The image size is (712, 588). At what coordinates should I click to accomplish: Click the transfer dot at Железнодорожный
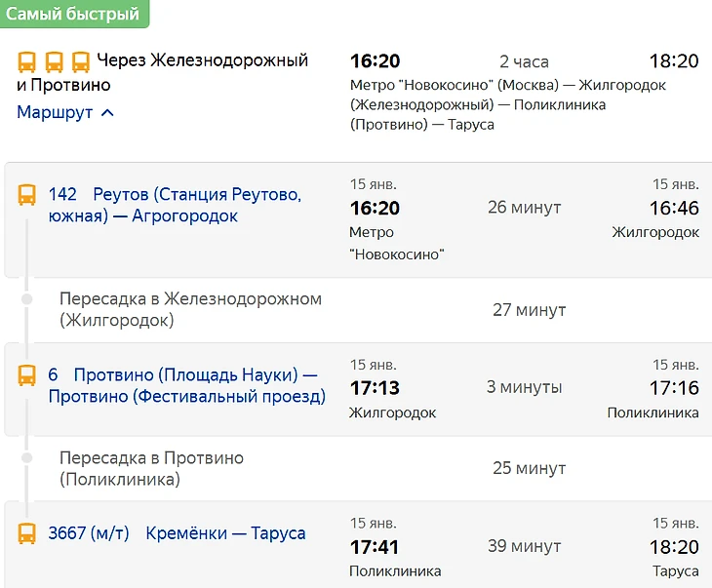coord(27,298)
